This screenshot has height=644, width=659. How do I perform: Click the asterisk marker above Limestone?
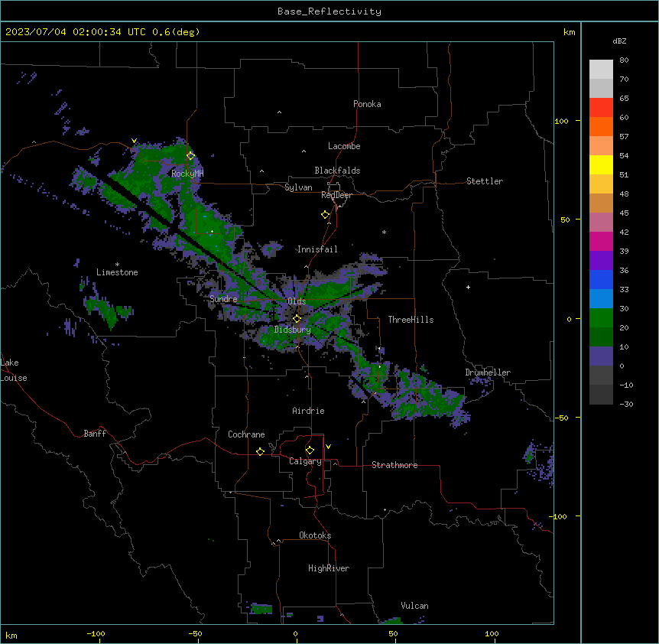(117, 265)
